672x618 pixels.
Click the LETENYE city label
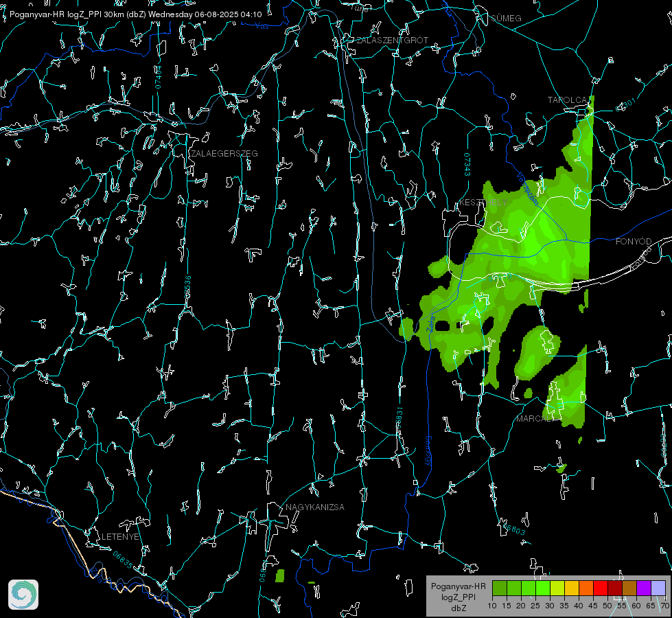pos(120,536)
